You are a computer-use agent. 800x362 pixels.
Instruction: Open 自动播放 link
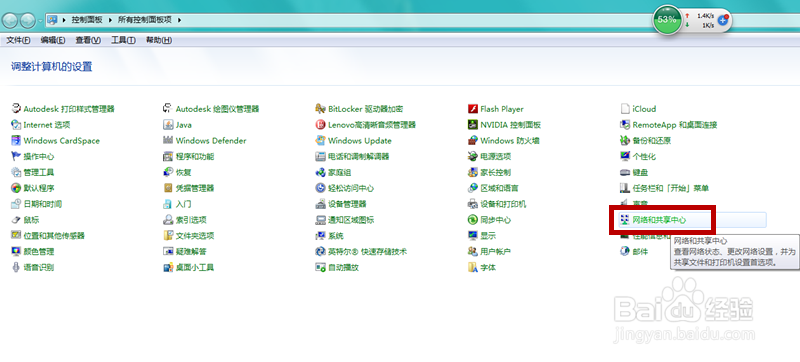[x=343, y=267]
